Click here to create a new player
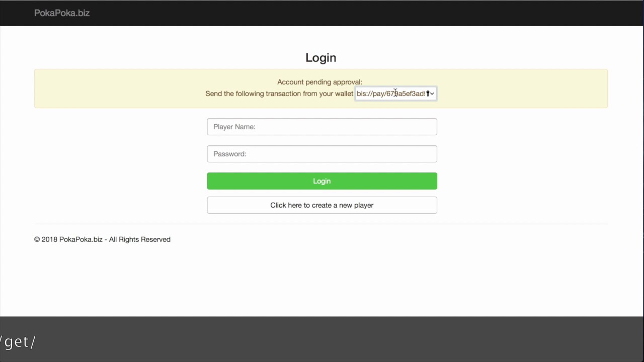The width and height of the screenshot is (644, 362). 322,205
